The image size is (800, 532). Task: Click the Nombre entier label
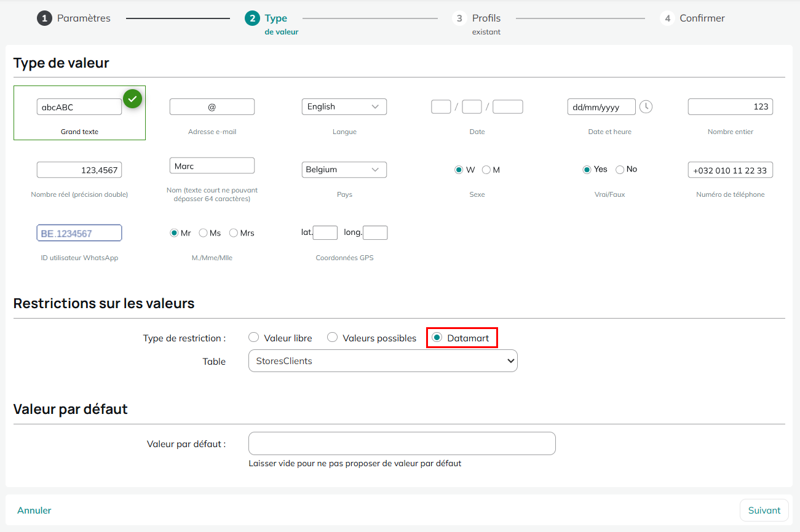tap(731, 132)
